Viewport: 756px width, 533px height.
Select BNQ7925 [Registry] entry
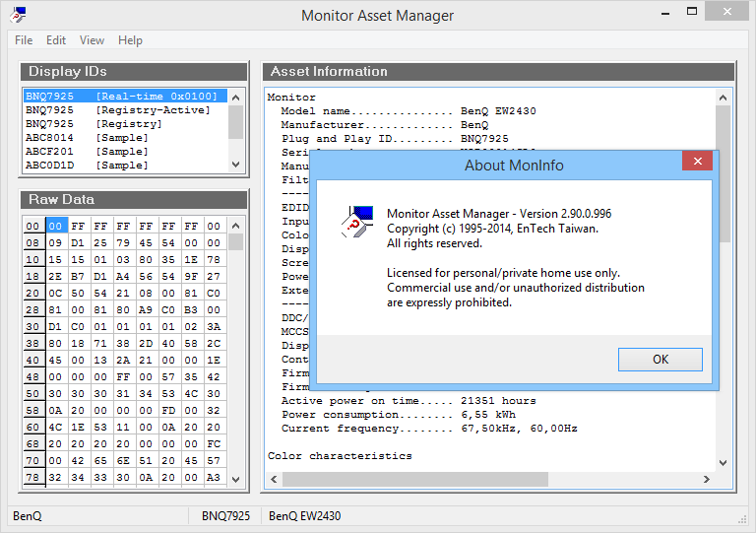point(125,124)
